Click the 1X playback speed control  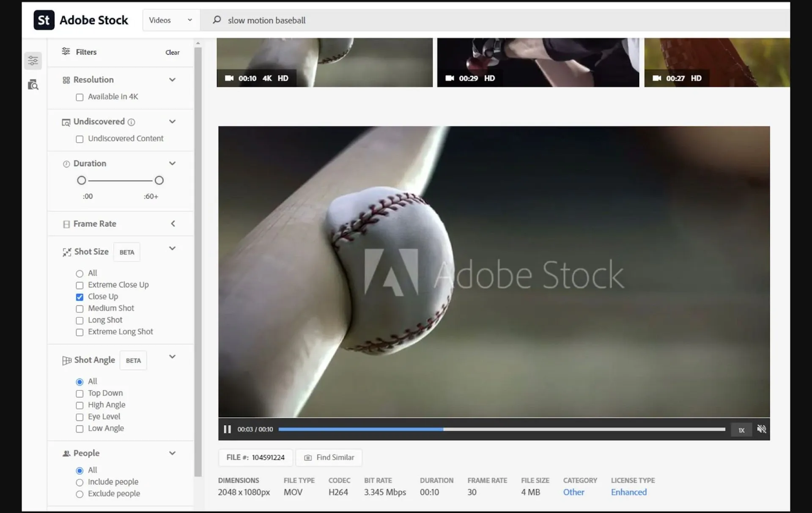[x=741, y=429]
